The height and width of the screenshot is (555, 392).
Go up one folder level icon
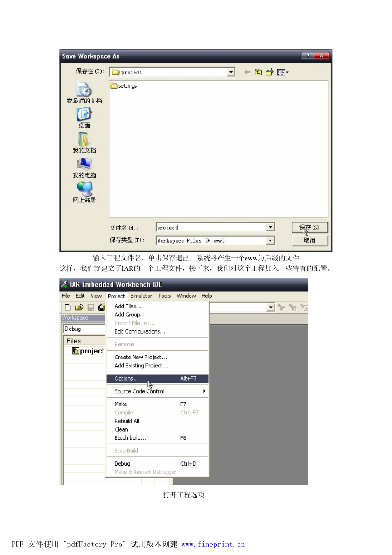pos(258,72)
